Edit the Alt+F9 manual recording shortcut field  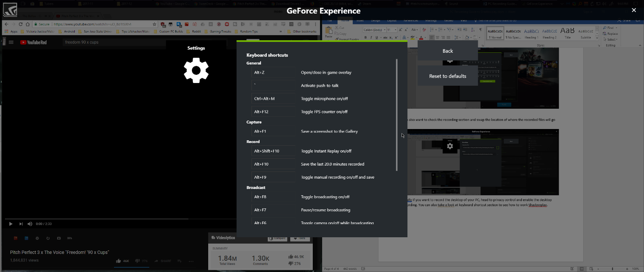274,177
